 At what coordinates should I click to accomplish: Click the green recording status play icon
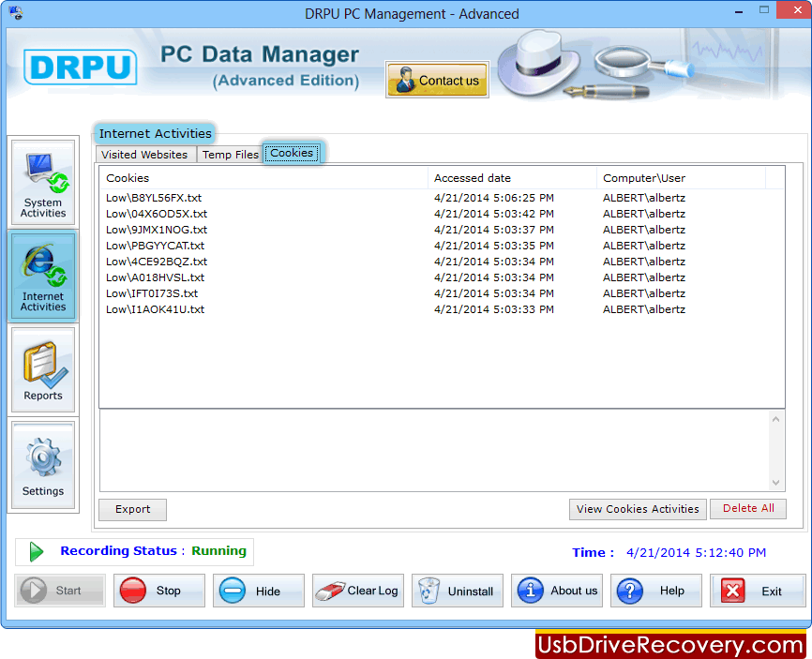coord(37,552)
